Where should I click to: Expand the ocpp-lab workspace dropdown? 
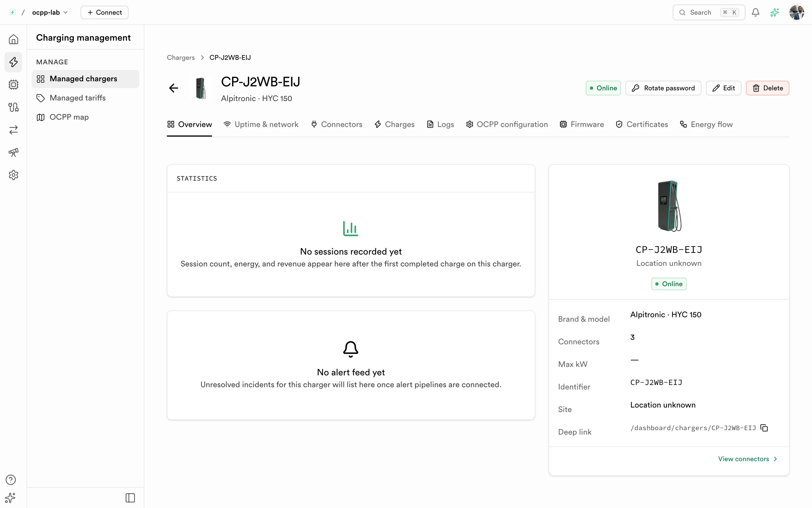50,12
